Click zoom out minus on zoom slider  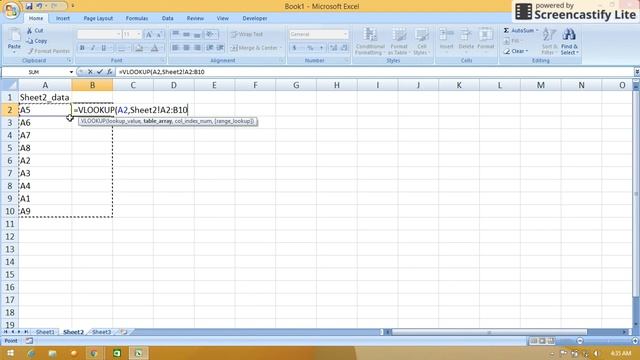[x=580, y=340]
